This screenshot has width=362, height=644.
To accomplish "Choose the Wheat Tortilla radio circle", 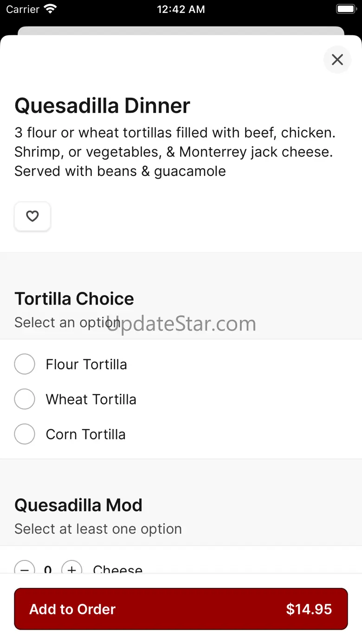I will tap(25, 399).
